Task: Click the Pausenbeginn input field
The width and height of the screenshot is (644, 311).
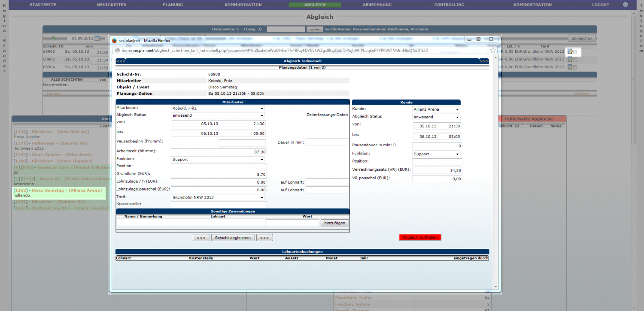Action: pos(242,143)
